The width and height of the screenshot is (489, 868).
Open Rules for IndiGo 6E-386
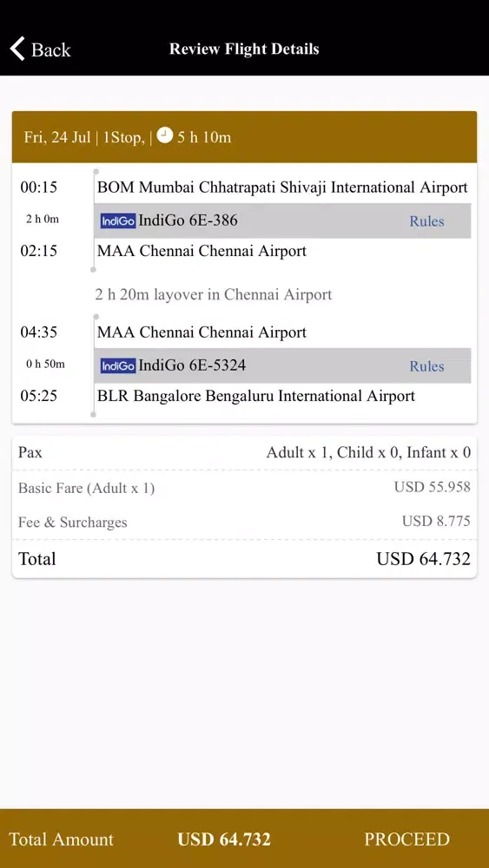426,221
